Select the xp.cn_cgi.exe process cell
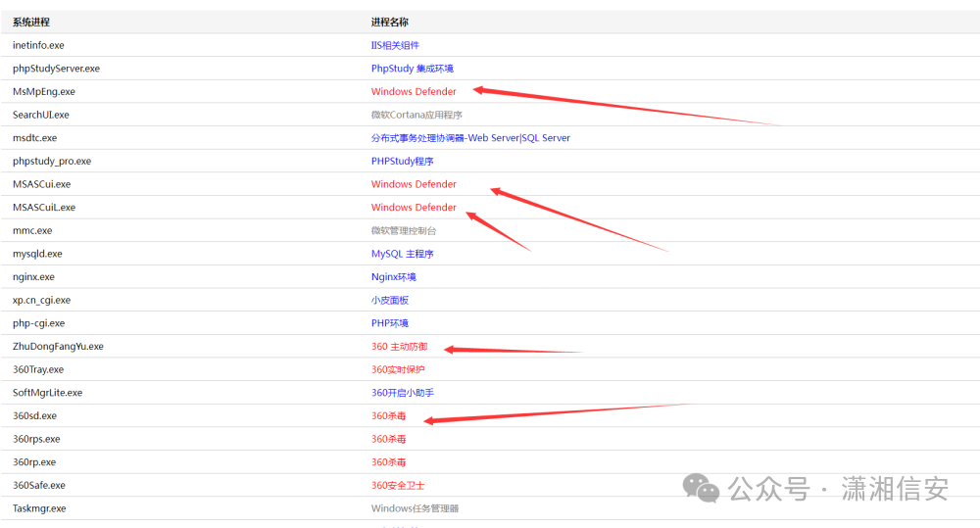This screenshot has height=528, width=980. (x=42, y=300)
